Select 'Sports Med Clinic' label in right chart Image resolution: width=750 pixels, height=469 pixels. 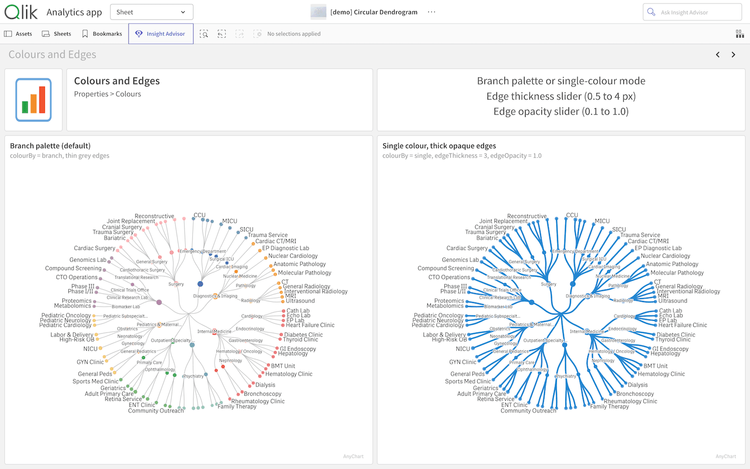(x=468, y=382)
